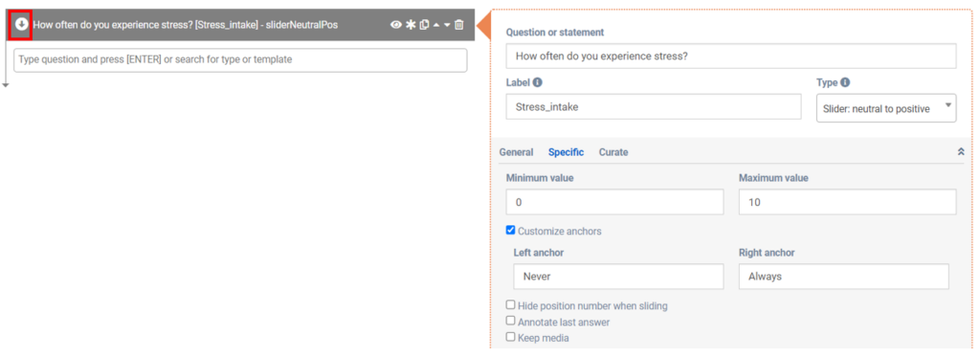The width and height of the screenshot is (980, 358).
Task: Click the Stress_intake label field
Action: [x=654, y=107]
